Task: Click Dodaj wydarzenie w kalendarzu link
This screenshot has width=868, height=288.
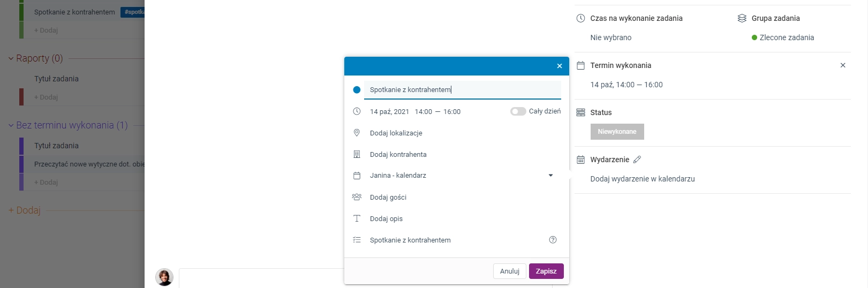Action: click(x=643, y=179)
